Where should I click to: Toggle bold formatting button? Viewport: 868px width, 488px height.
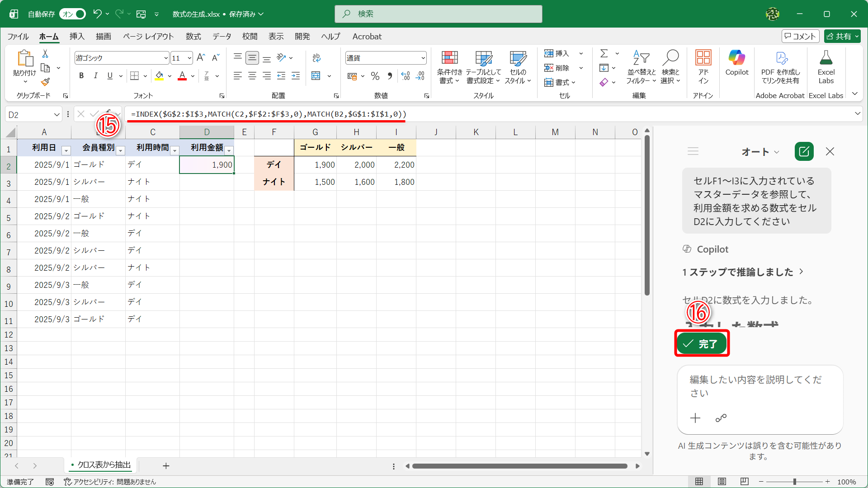[x=81, y=76]
